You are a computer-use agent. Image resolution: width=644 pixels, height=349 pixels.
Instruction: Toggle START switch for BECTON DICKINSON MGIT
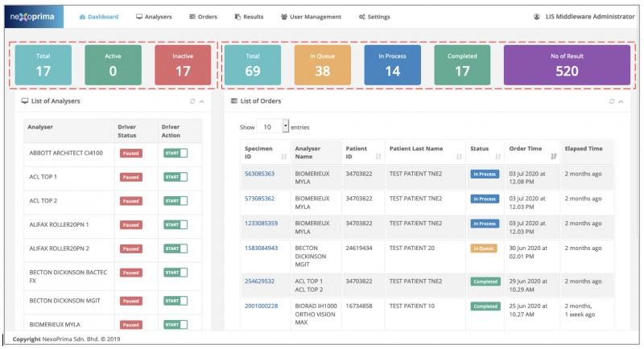click(x=175, y=301)
